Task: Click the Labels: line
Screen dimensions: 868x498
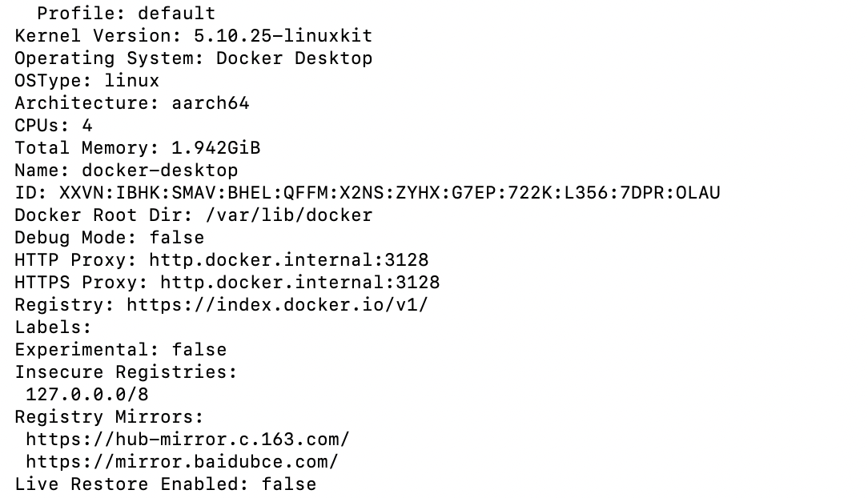Action: pos(53,327)
